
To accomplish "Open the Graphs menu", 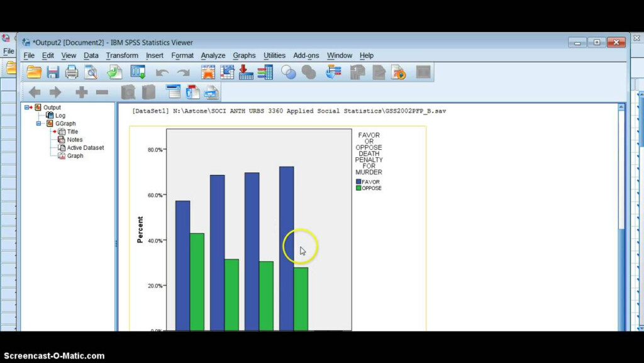I will pos(244,55).
